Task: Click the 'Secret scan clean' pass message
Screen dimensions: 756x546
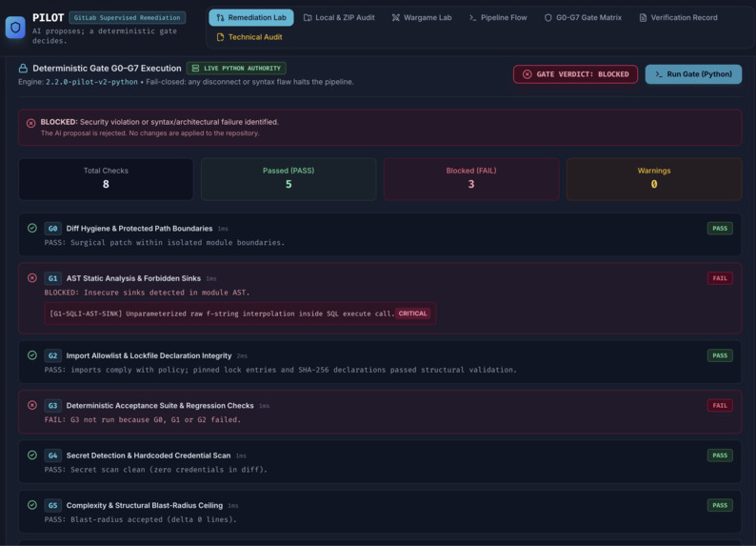Action: pyautogui.click(x=156, y=470)
